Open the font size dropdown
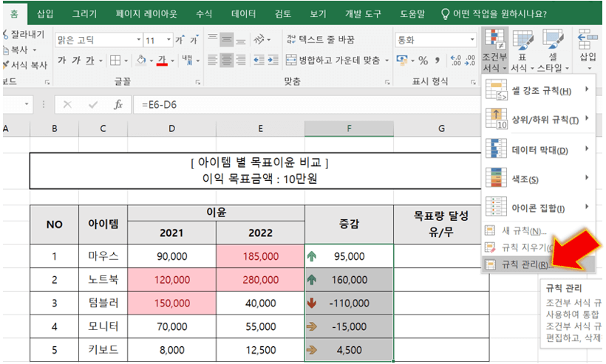 tap(168, 40)
